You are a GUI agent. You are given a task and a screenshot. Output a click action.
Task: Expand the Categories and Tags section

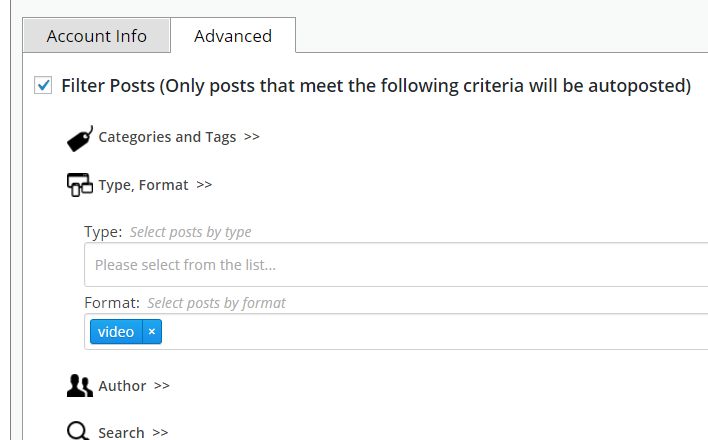[x=167, y=137]
